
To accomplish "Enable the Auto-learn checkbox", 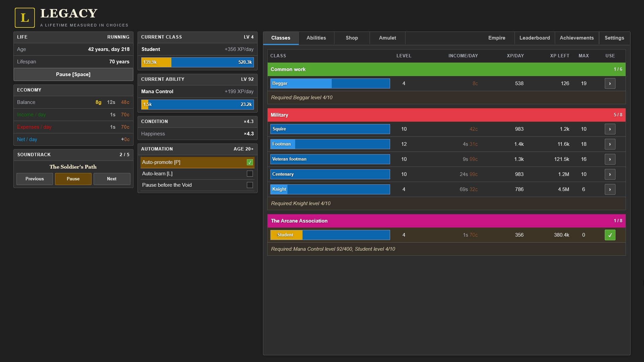I will point(250,174).
